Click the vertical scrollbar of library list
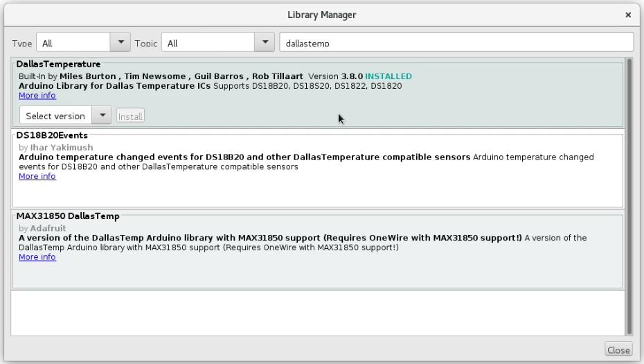This screenshot has width=644, height=364. [629, 194]
